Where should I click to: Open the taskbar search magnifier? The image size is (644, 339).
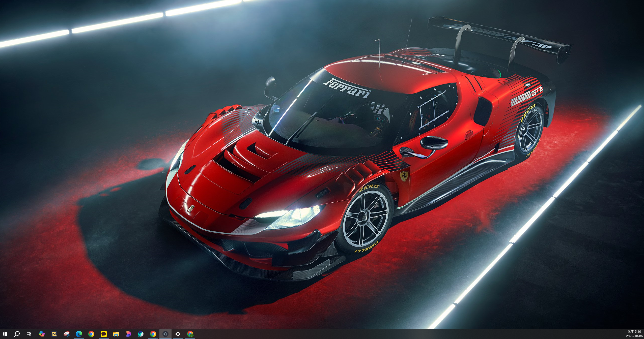pyautogui.click(x=17, y=334)
